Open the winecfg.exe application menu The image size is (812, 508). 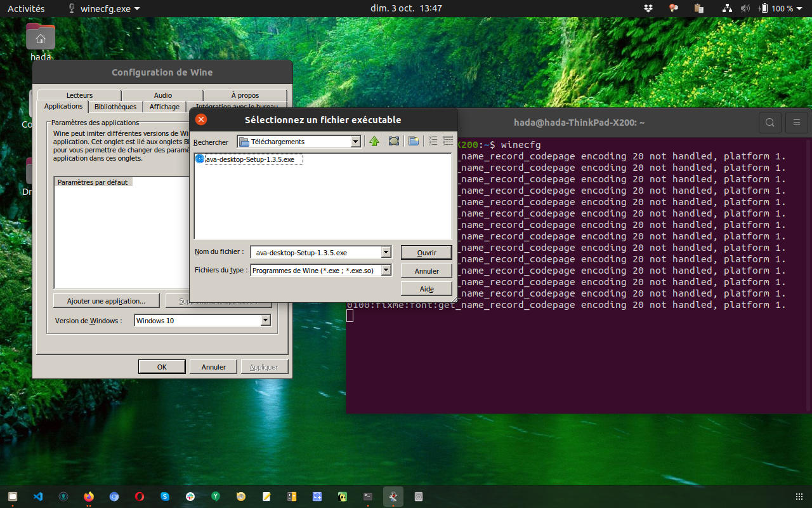tap(103, 8)
